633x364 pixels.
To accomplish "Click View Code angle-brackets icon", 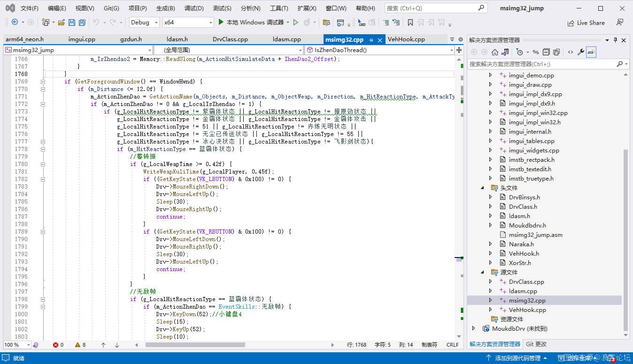I will coord(570,52).
